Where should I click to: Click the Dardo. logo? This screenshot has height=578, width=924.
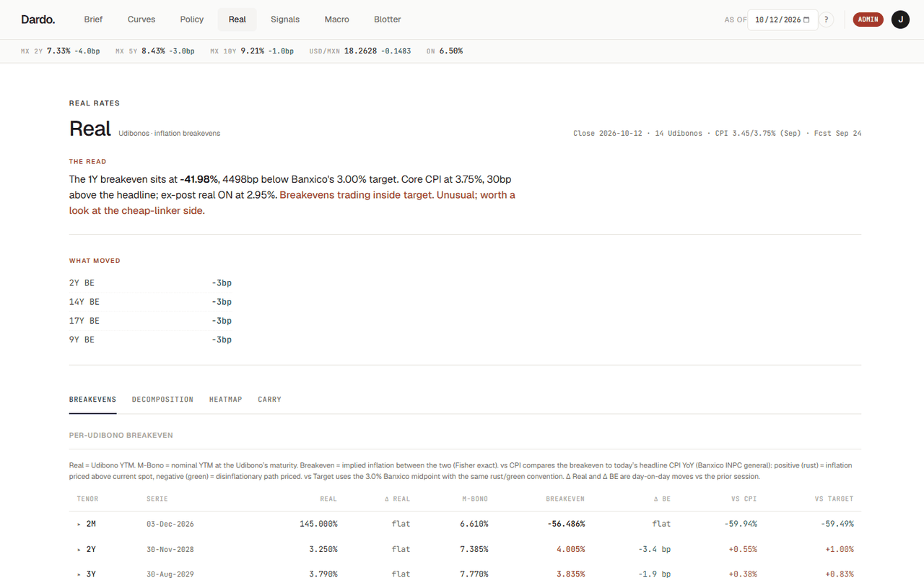(x=38, y=20)
